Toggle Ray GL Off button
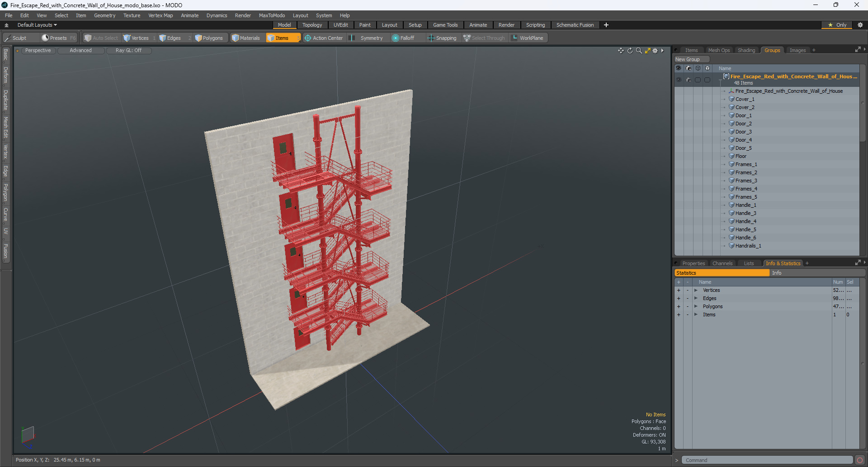Viewport: 868px width, 467px height. point(128,51)
